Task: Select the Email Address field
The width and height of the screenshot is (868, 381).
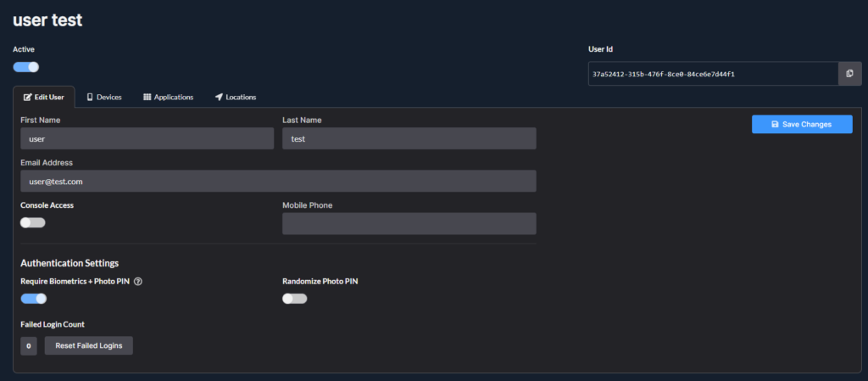Action: tap(278, 181)
